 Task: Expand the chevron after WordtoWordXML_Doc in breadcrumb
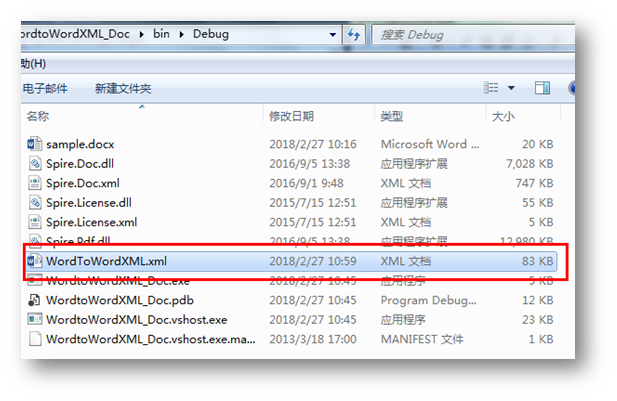pyautogui.click(x=142, y=35)
